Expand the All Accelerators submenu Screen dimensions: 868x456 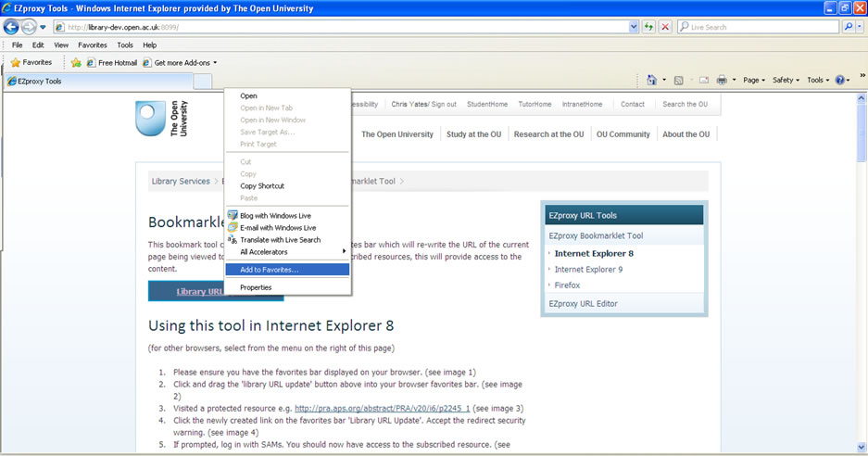pos(287,252)
